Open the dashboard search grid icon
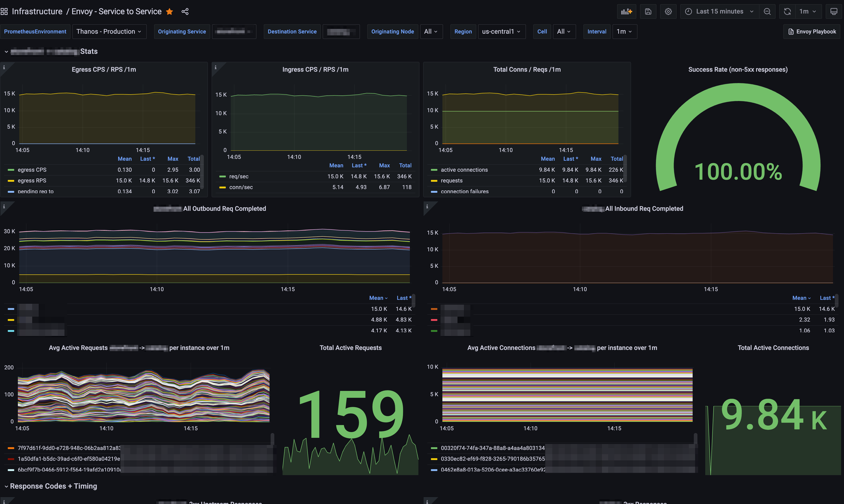The image size is (844, 504). (4, 11)
